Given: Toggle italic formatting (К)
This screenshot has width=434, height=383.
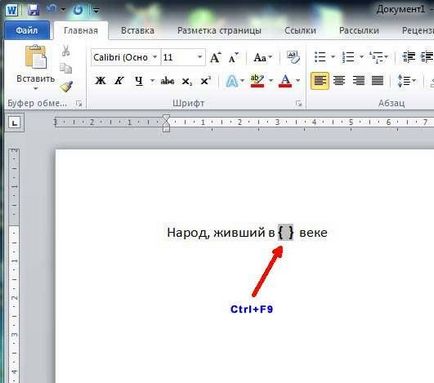Looking at the screenshot, I should pos(119,81).
